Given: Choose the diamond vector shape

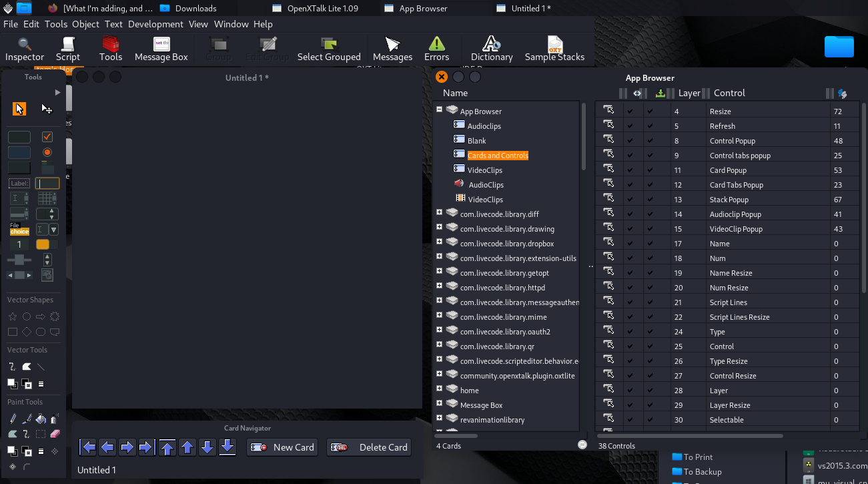Looking at the screenshot, I should click(27, 332).
